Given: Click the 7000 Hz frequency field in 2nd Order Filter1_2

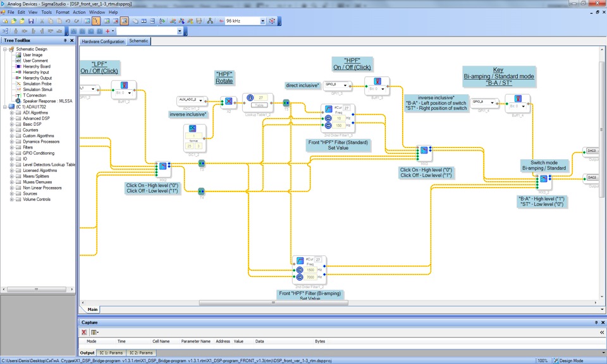Looking at the screenshot, I should coord(310,277).
